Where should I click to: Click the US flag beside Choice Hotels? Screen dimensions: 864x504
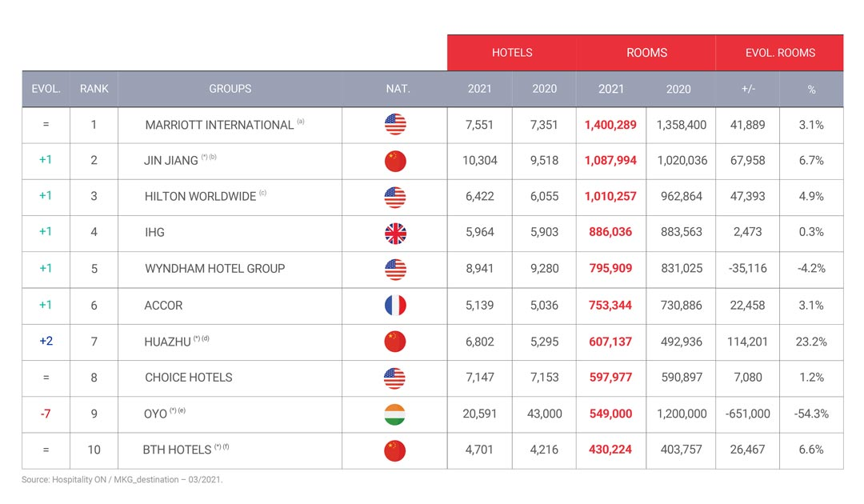point(394,378)
